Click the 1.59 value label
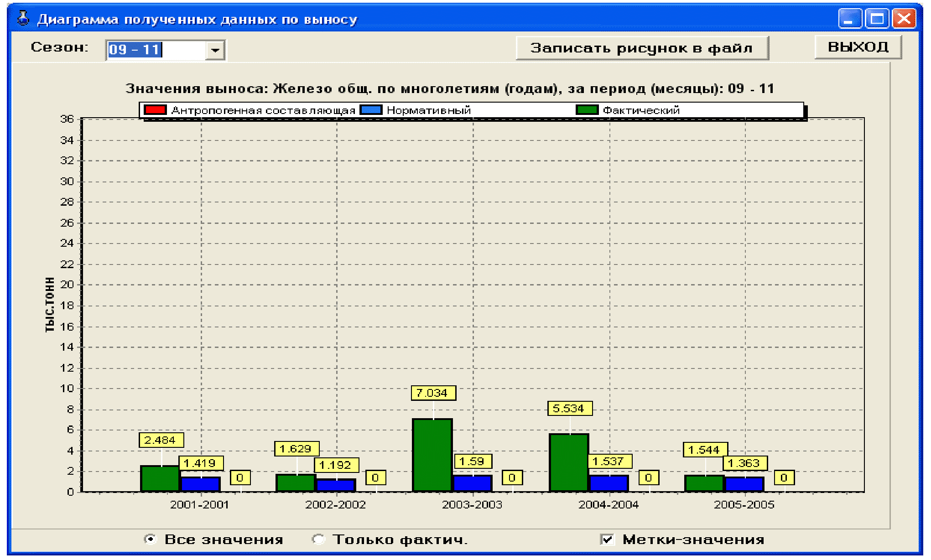The height and width of the screenshot is (560, 931). 473,461
